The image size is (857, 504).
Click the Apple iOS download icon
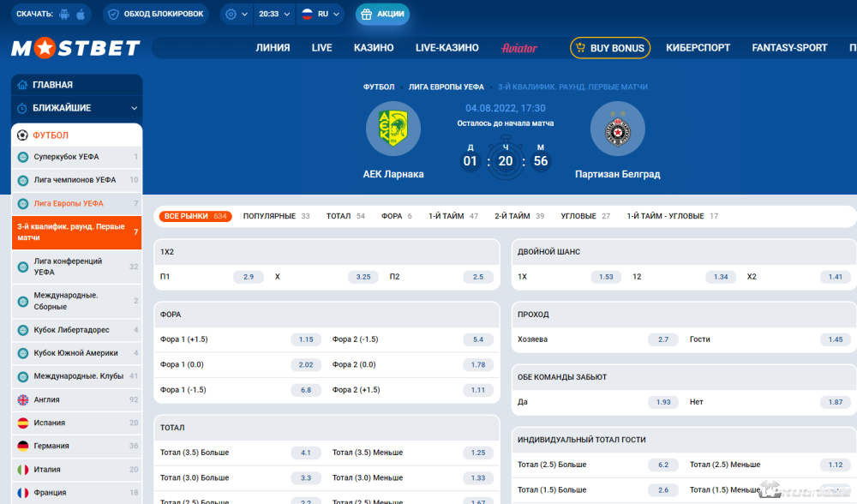tap(81, 15)
